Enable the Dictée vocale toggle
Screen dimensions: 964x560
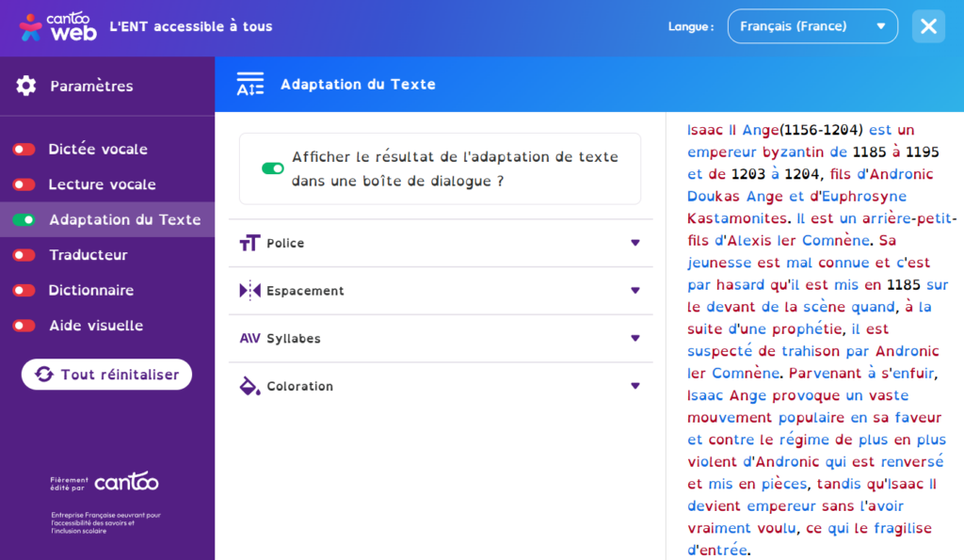tap(24, 150)
